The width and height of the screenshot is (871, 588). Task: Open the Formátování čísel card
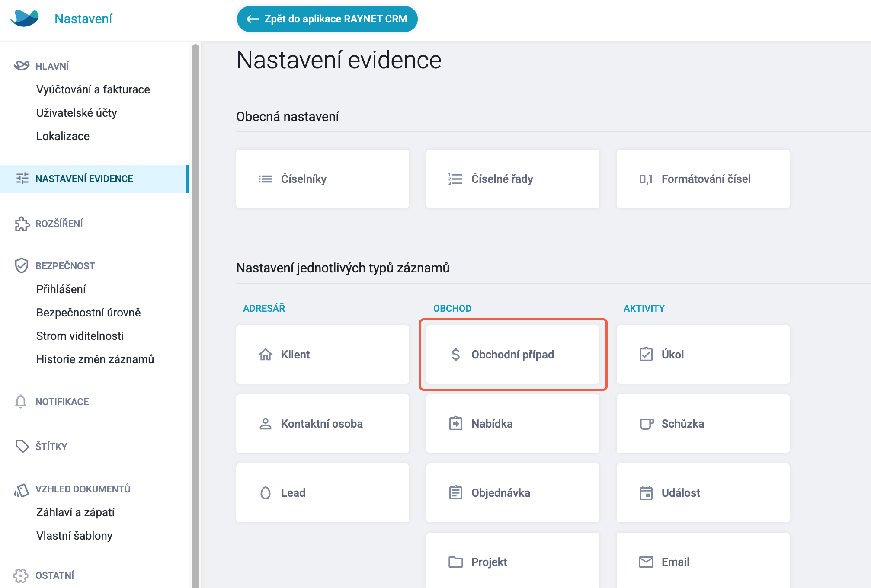point(703,179)
